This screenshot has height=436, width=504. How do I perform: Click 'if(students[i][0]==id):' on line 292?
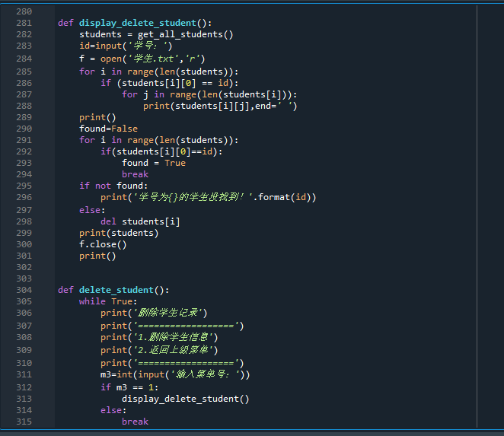pos(161,151)
